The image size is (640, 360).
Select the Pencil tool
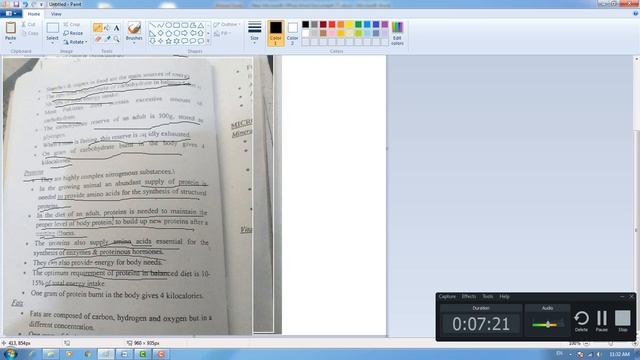pos(98,28)
